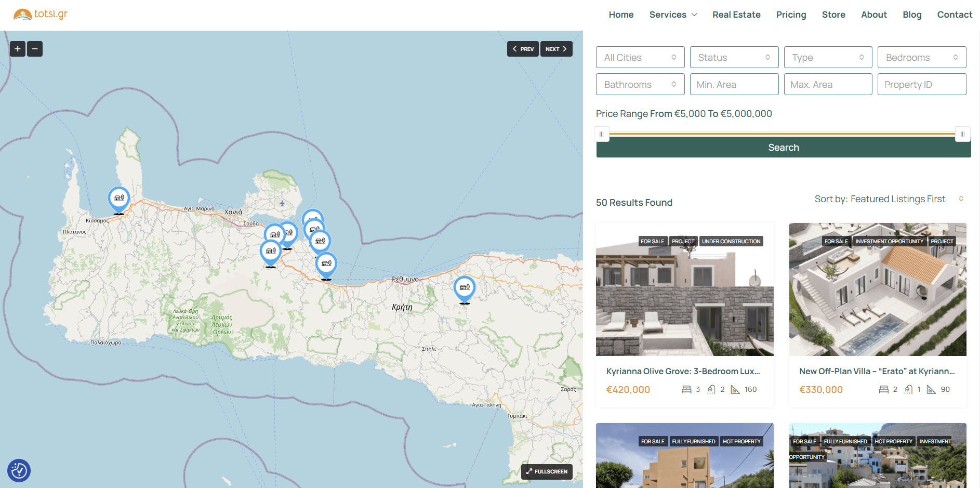Click the totsi.gr logo

point(41,14)
